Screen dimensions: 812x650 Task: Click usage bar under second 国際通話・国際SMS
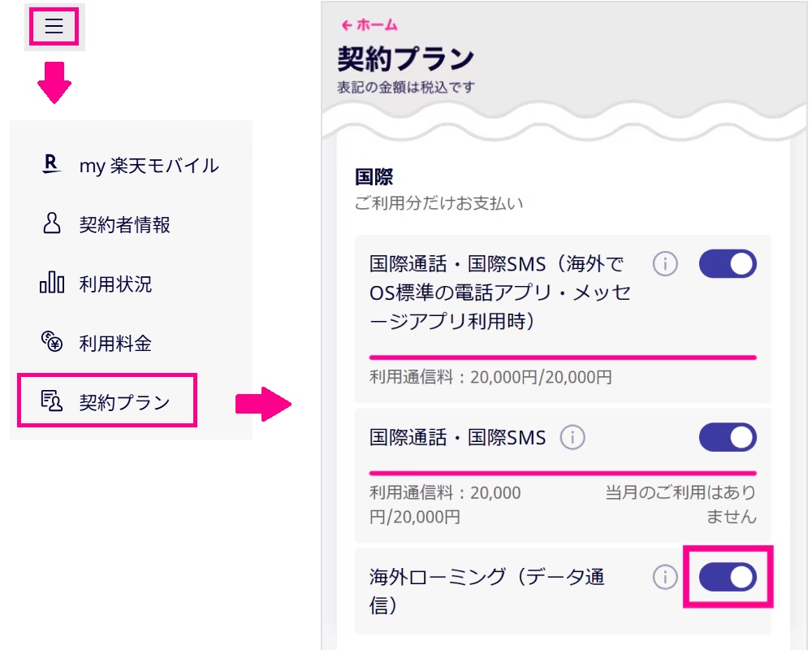[563, 472]
